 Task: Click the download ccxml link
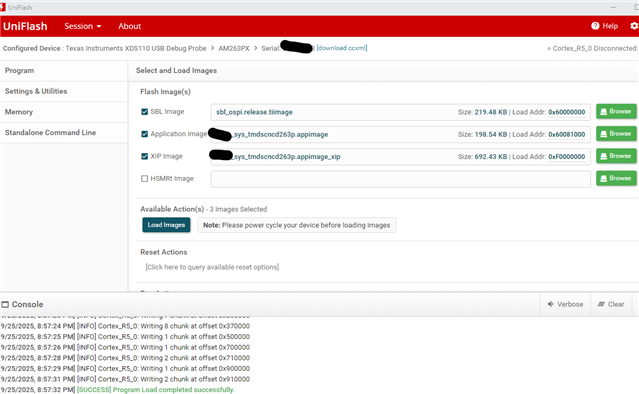coord(342,48)
